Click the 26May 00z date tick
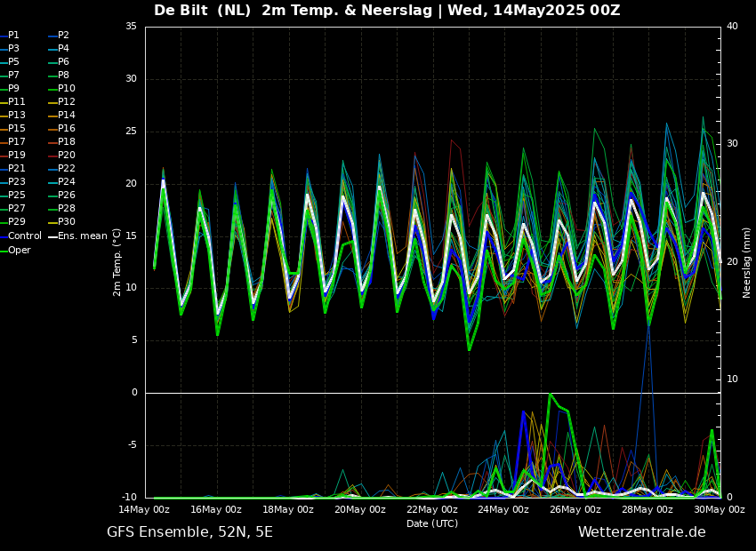This screenshot has width=756, height=551. tap(575, 509)
